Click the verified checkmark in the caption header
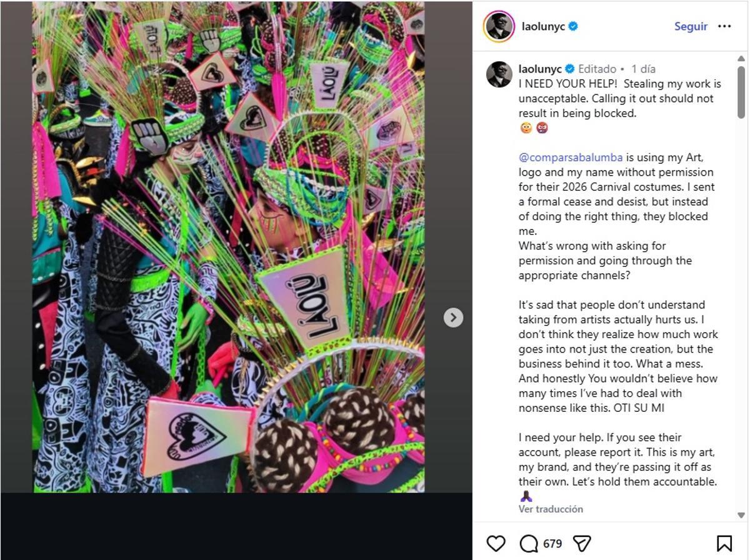Viewport: 750px width, 560px height. pyautogui.click(x=570, y=69)
